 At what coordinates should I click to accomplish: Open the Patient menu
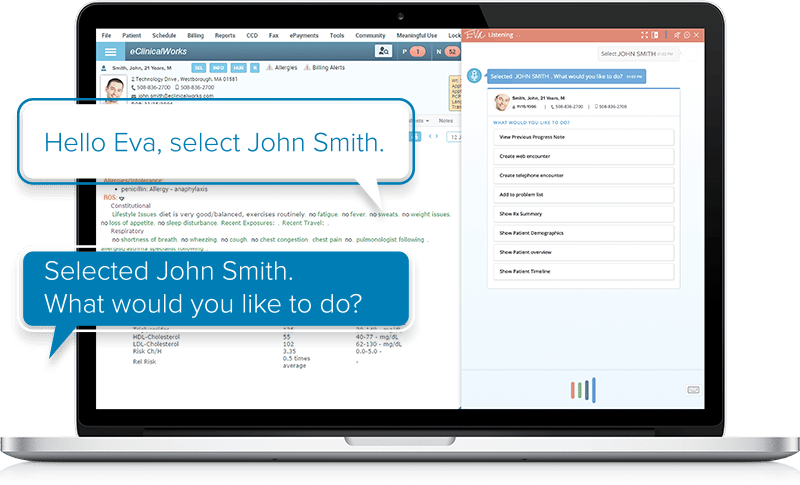[x=131, y=35]
